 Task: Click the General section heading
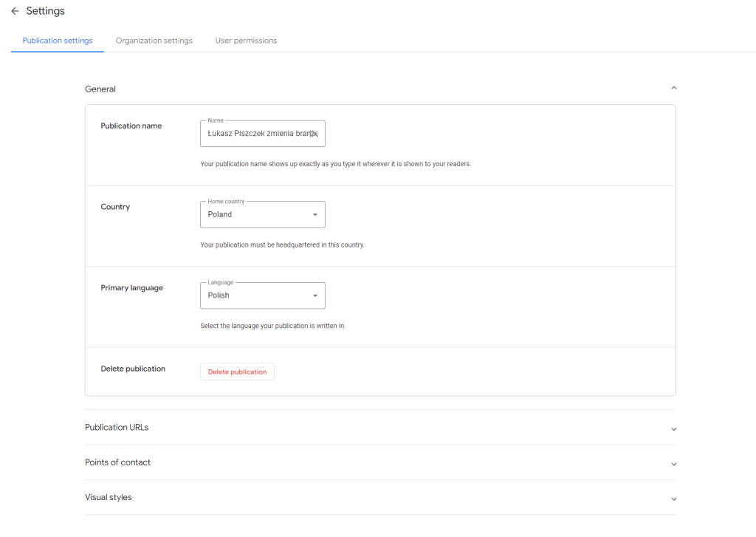pos(100,89)
